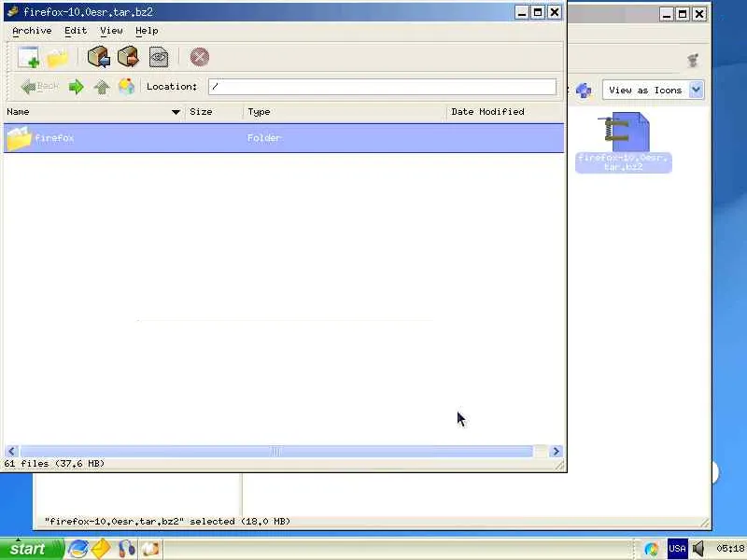Click the USA keyboard layout indicator

677,549
